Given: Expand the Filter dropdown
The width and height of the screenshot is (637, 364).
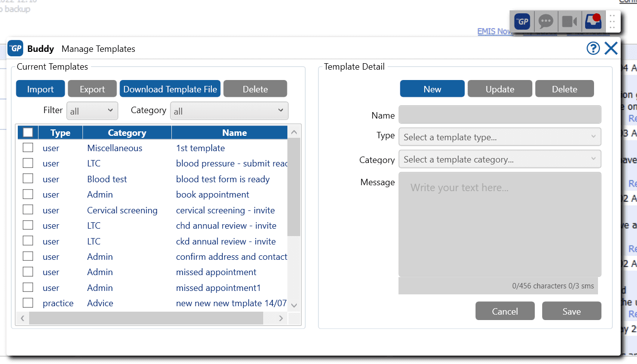Looking at the screenshot, I should pyautogui.click(x=92, y=111).
